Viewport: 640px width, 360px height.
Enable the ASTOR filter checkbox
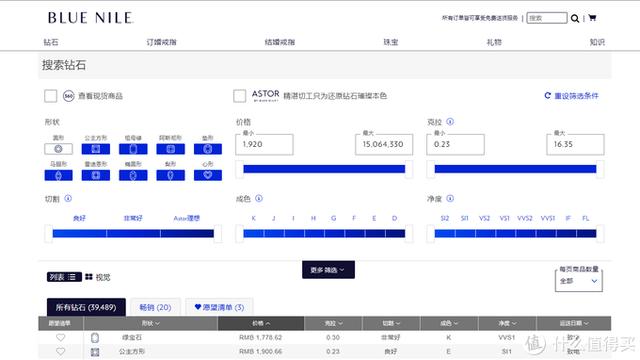[x=240, y=96]
